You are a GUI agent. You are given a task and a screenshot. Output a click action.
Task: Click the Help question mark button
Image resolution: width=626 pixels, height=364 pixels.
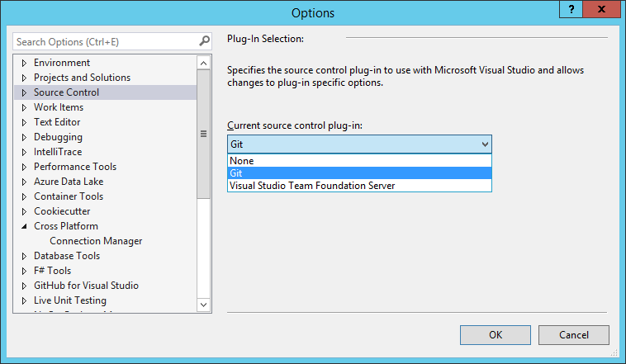point(571,9)
